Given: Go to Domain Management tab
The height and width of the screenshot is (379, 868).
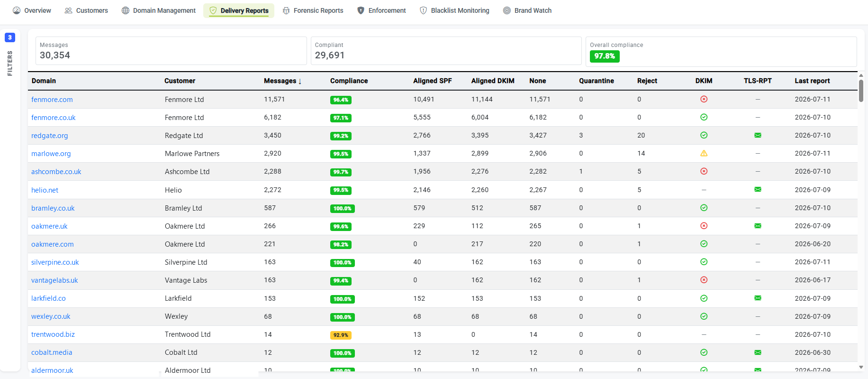Looking at the screenshot, I should pyautogui.click(x=159, y=10).
